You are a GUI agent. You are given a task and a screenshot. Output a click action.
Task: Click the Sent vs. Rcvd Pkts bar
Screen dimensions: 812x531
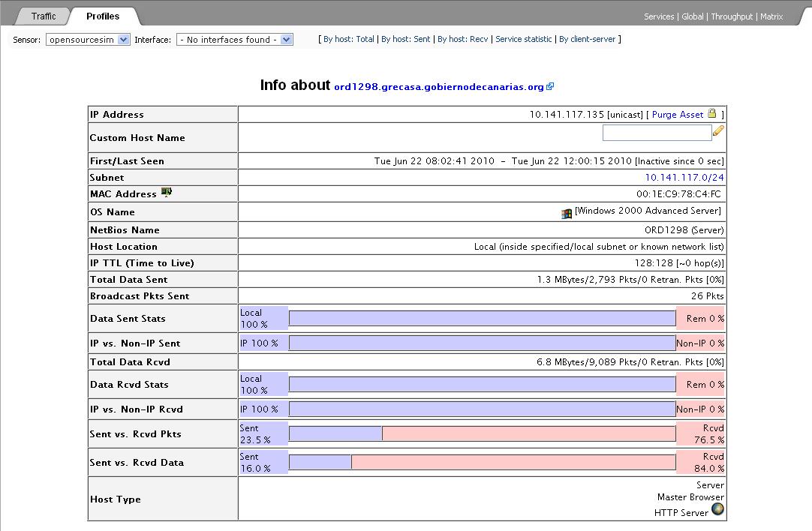[x=482, y=434]
